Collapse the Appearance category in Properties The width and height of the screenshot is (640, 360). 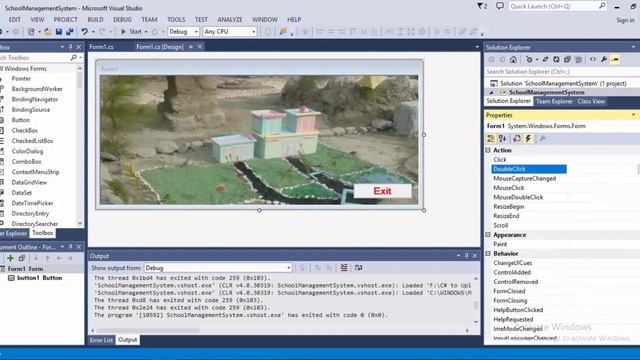coord(488,235)
